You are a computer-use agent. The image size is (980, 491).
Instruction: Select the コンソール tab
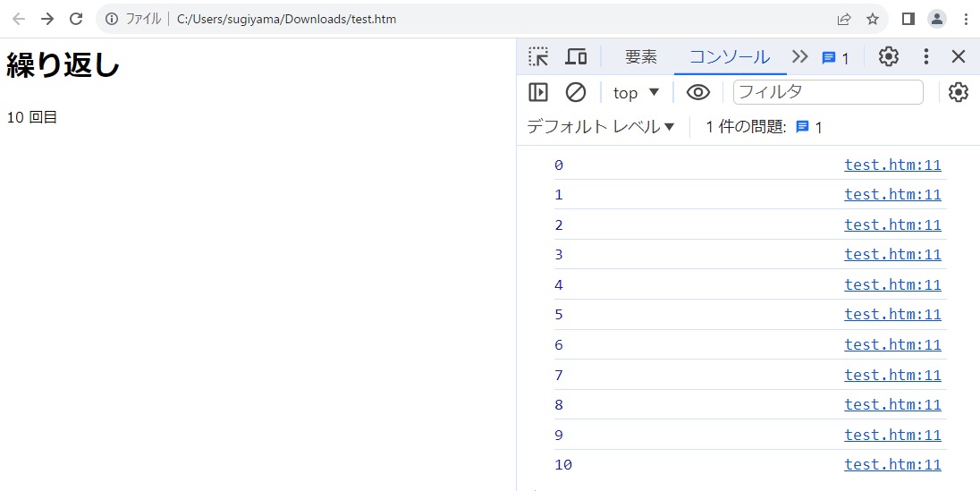[x=729, y=57]
